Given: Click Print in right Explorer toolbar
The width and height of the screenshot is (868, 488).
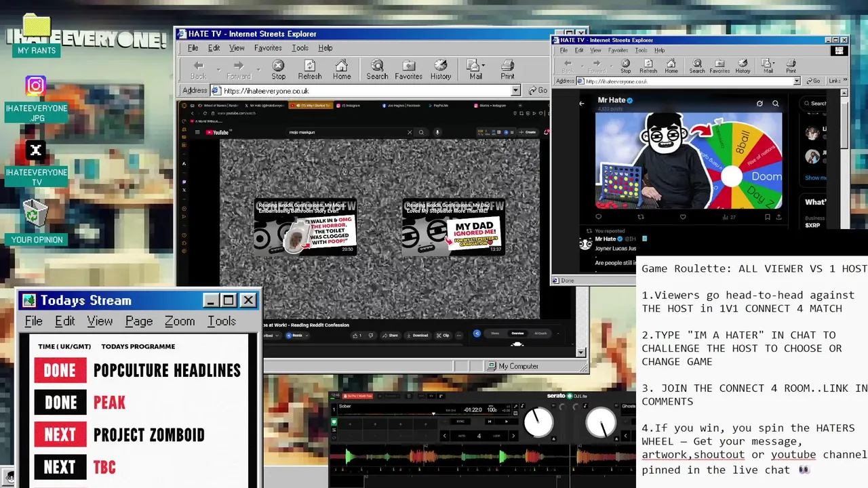Looking at the screenshot, I should point(791,66).
